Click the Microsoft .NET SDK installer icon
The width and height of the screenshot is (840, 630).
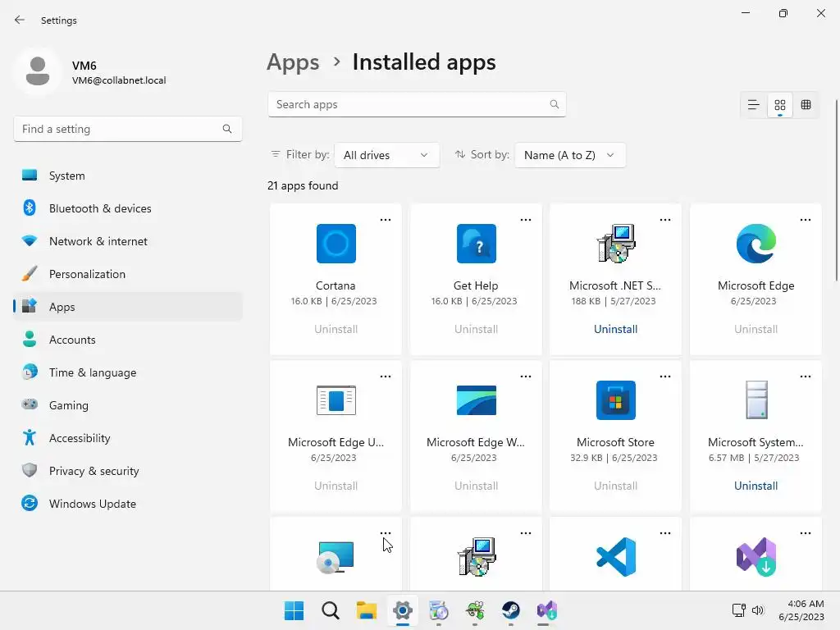(615, 244)
